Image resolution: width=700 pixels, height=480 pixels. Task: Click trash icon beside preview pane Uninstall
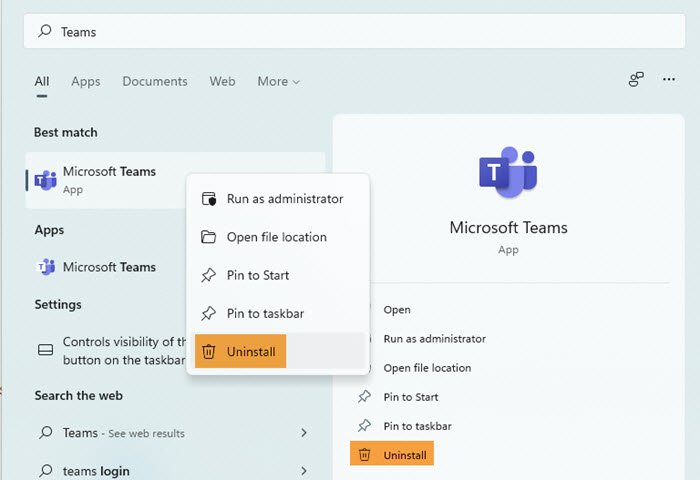point(364,455)
